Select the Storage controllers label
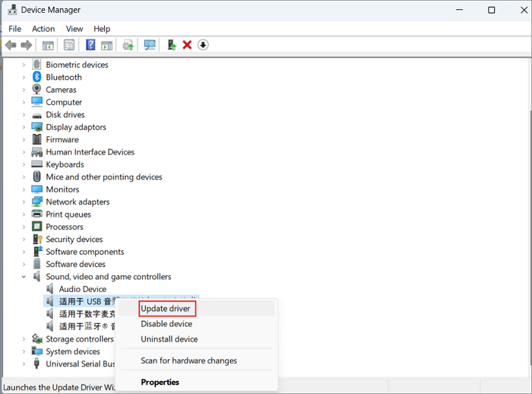Image resolution: width=532 pixels, height=394 pixels. 80,339
